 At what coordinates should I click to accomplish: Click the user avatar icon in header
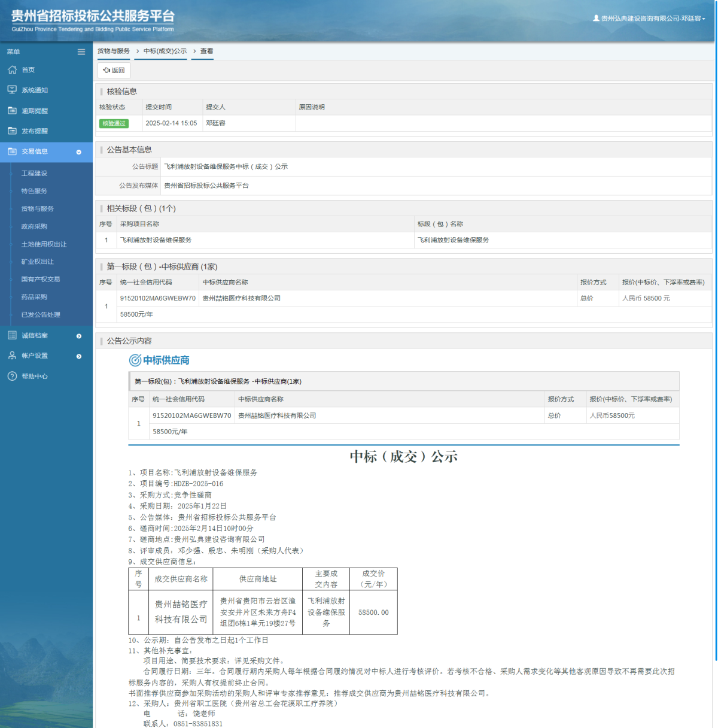[596, 18]
